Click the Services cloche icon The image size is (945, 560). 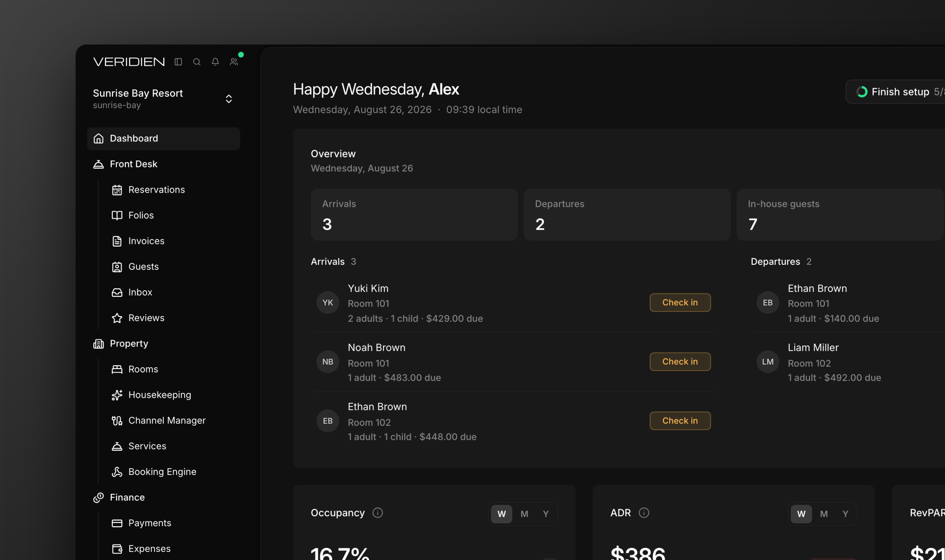click(117, 446)
